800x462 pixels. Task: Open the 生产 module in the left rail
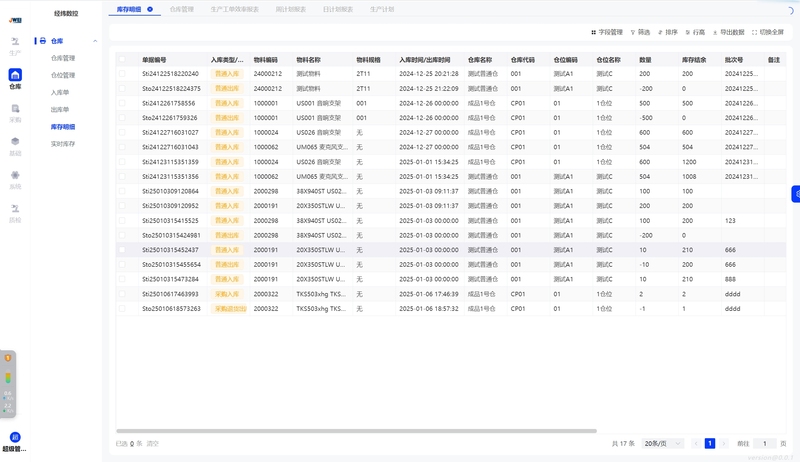[x=15, y=45]
